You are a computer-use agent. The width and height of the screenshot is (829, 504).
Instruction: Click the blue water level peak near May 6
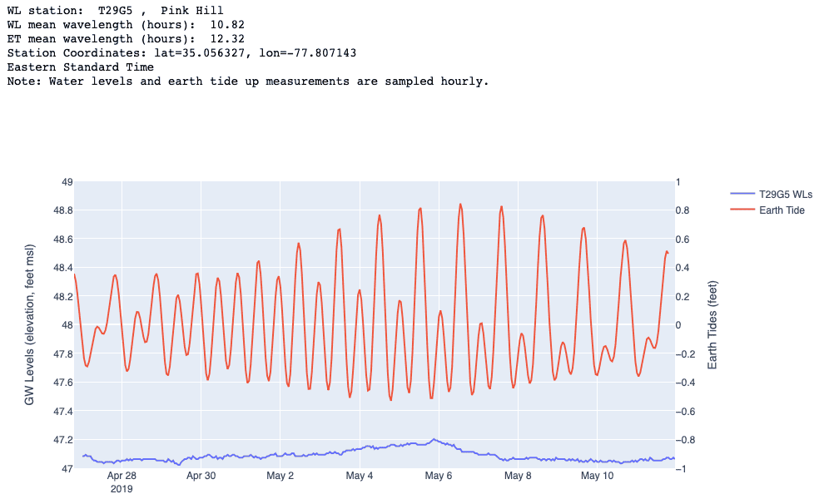coord(433,439)
